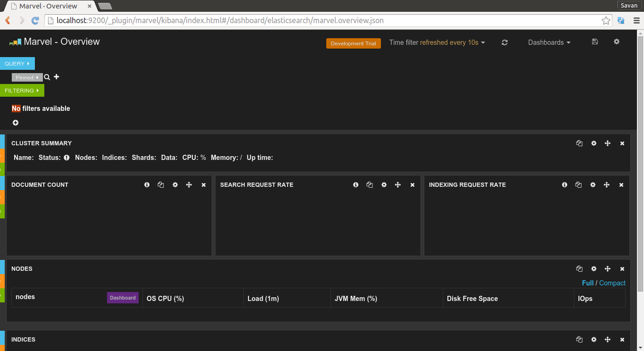Close the Document Count panel
This screenshot has width=644, height=351.
coord(204,185)
